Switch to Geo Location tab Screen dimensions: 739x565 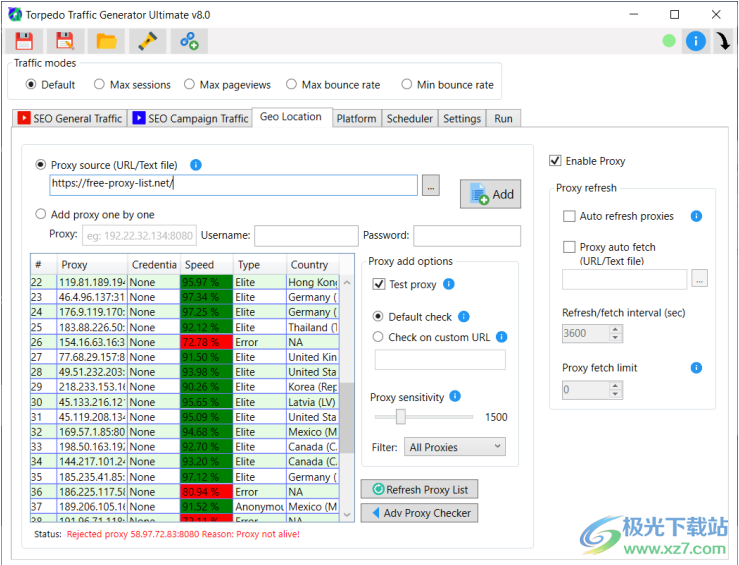(x=291, y=116)
